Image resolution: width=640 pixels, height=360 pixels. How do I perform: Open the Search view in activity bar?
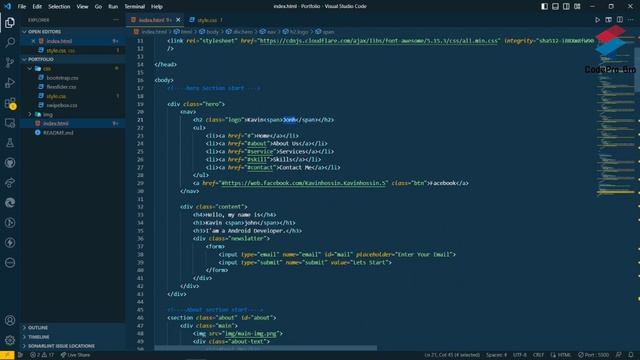pyautogui.click(x=10, y=42)
